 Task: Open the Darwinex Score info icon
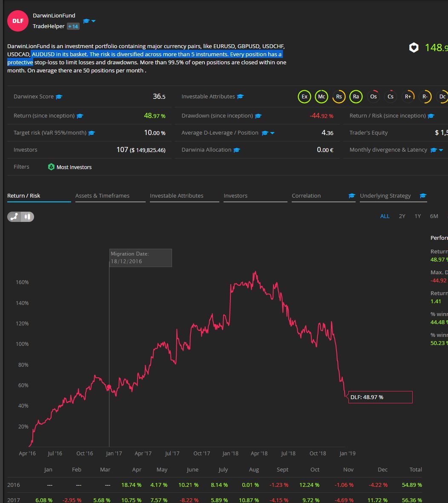pyautogui.click(x=59, y=97)
